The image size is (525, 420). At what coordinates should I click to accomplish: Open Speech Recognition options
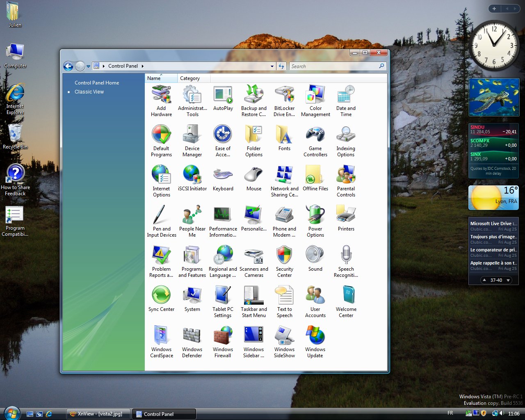click(346, 262)
